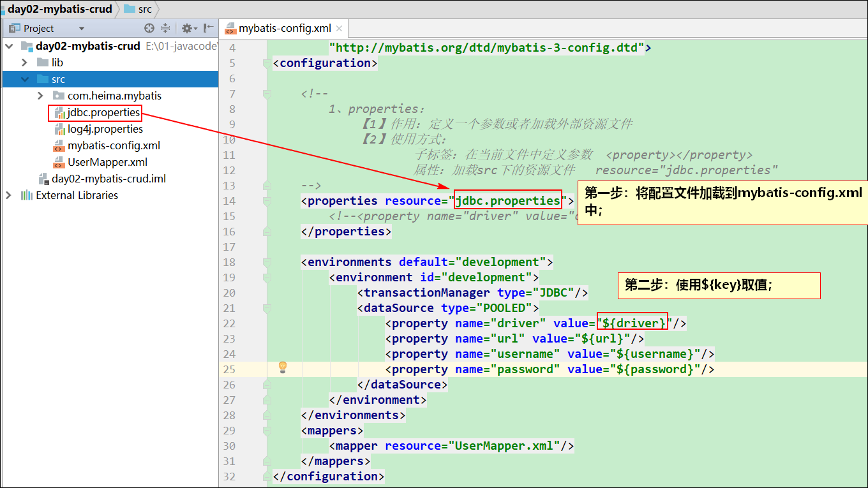Expand the com.heima.mybatis package

pyautogui.click(x=41, y=96)
